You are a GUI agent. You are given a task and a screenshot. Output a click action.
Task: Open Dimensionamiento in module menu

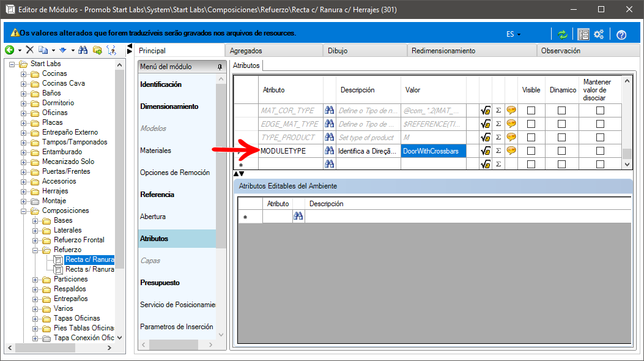tap(169, 106)
